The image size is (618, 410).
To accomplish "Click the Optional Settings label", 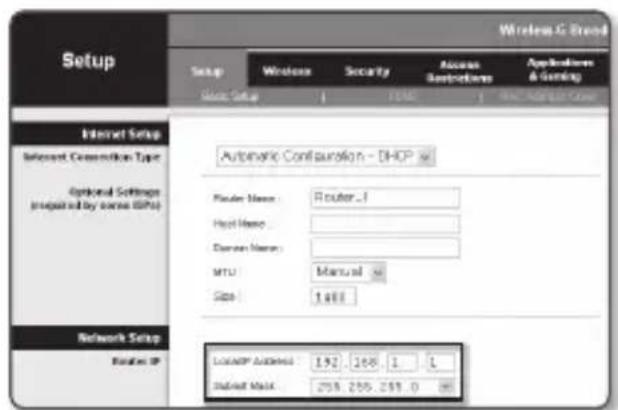I will click(x=95, y=198).
